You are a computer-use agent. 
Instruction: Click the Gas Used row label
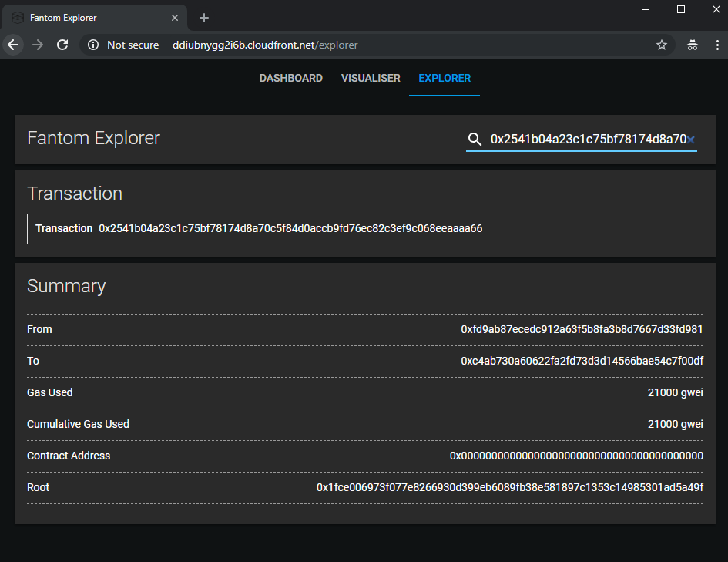pos(49,392)
